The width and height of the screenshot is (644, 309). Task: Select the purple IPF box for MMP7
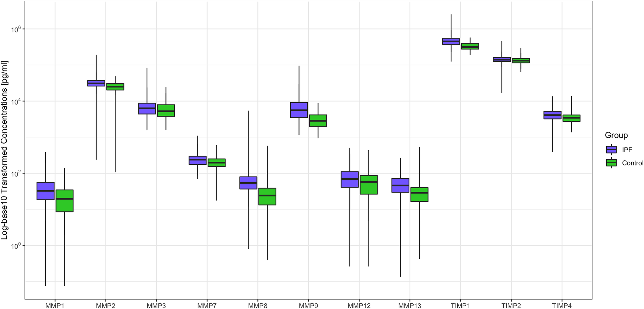coord(198,160)
